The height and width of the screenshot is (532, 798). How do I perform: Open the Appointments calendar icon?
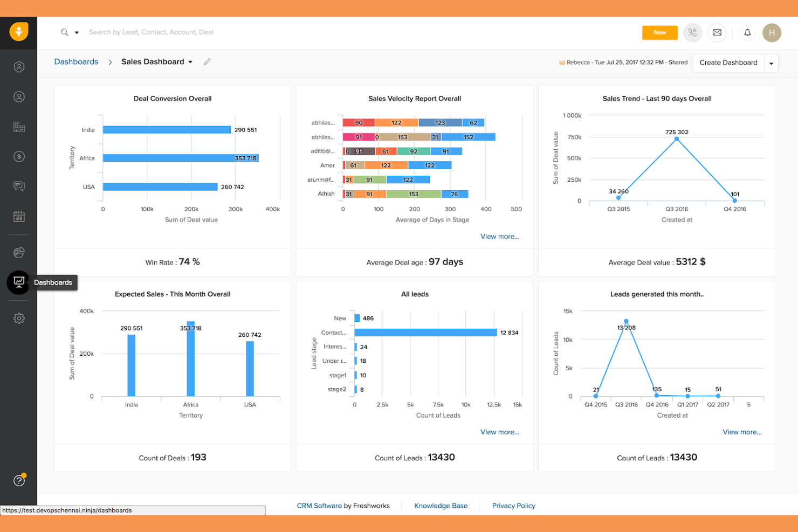click(19, 216)
